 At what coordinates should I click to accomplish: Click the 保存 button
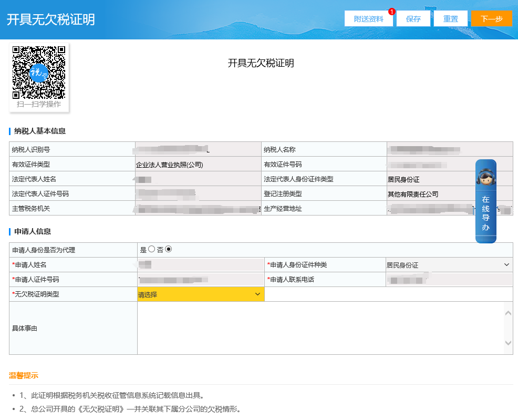413,19
